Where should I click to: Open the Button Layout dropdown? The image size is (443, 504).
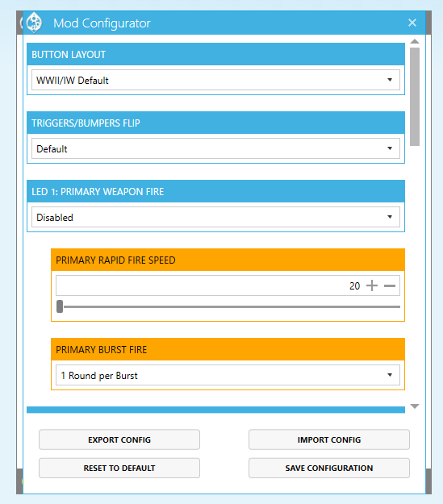point(215,80)
